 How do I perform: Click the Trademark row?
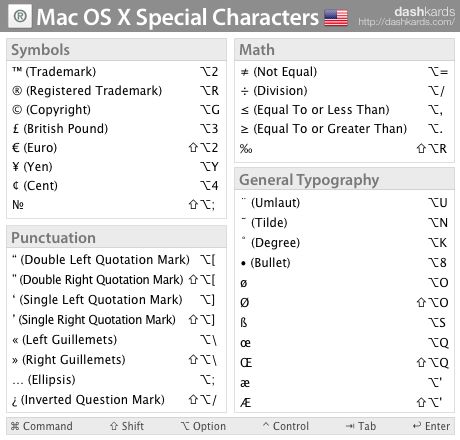point(115,72)
